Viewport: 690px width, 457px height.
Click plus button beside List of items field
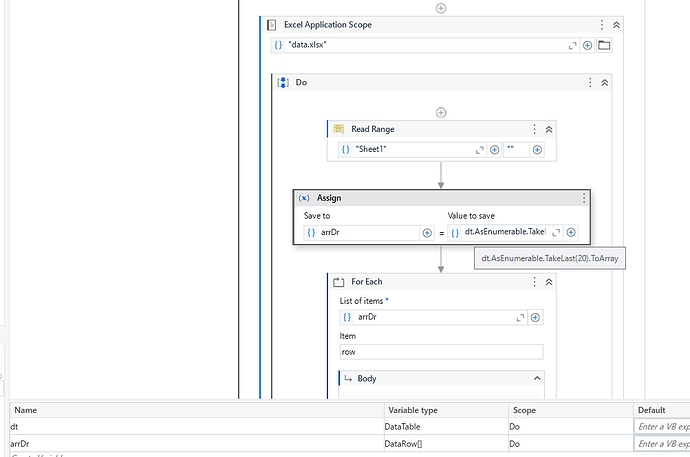535,318
